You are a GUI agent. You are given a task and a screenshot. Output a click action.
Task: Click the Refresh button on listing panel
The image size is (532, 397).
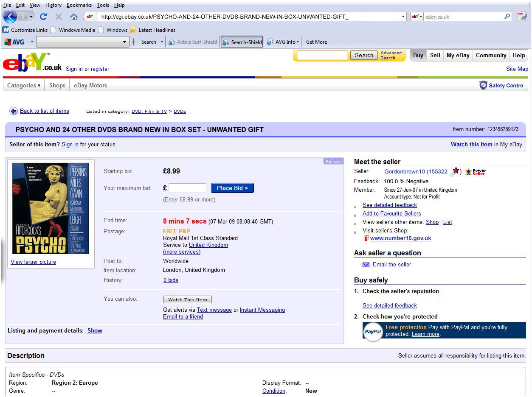pyautogui.click(x=333, y=161)
